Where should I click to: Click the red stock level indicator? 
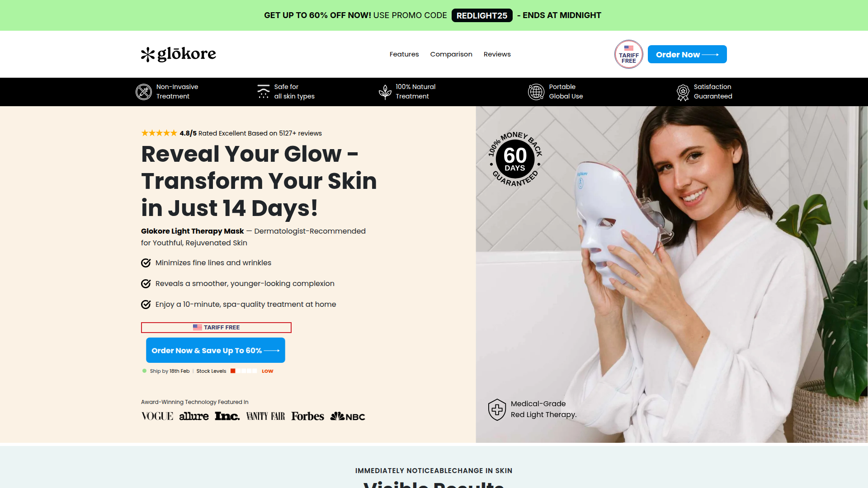tap(233, 371)
